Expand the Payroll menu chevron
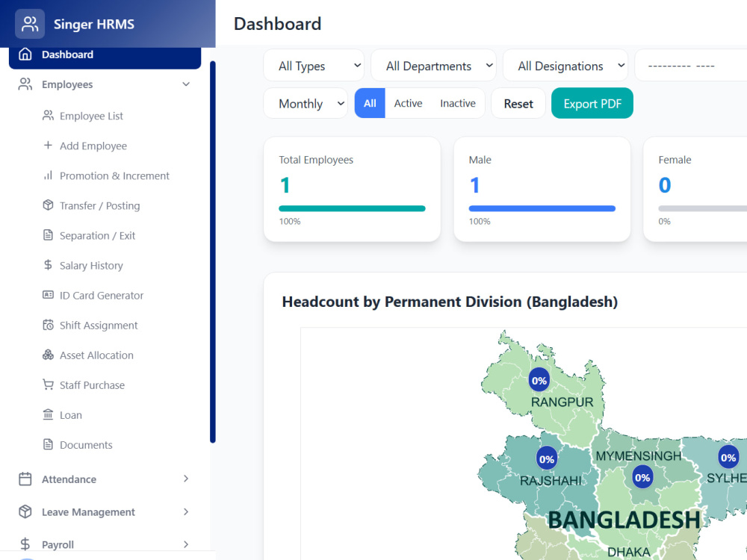The height and width of the screenshot is (560, 747). (186, 544)
